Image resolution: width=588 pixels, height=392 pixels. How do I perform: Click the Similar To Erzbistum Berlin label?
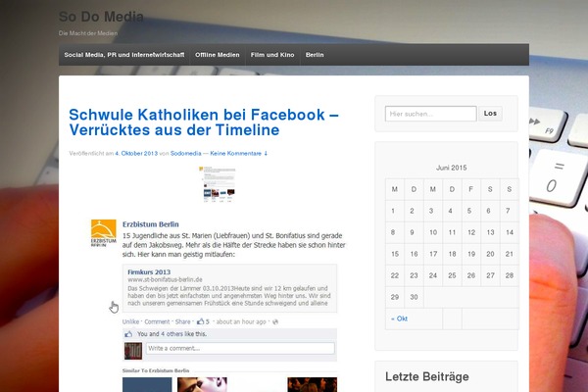click(156, 370)
